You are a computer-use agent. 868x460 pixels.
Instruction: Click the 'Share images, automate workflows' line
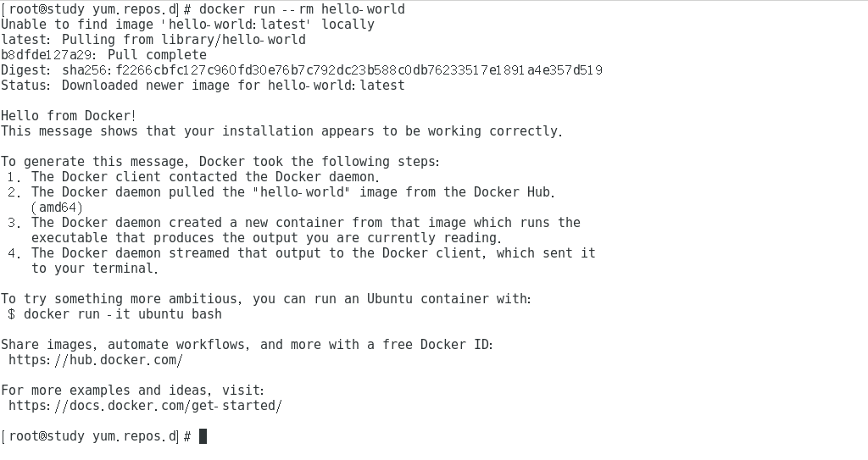247,345
